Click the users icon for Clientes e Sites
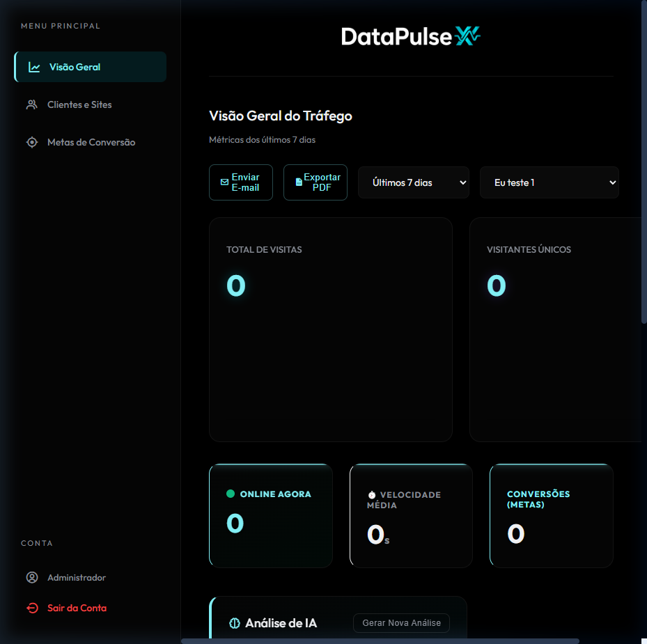Viewport: 647px width, 644px height. click(31, 105)
